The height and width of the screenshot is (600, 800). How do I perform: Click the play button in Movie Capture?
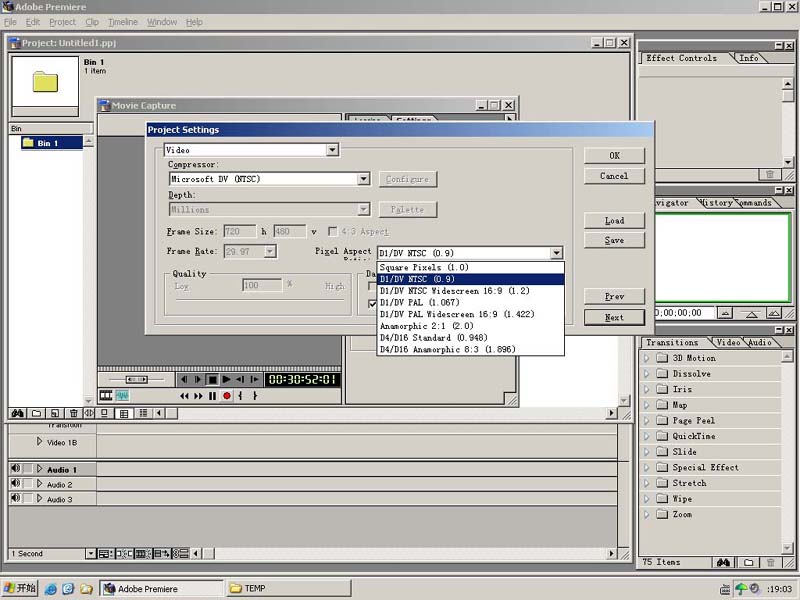click(226, 380)
